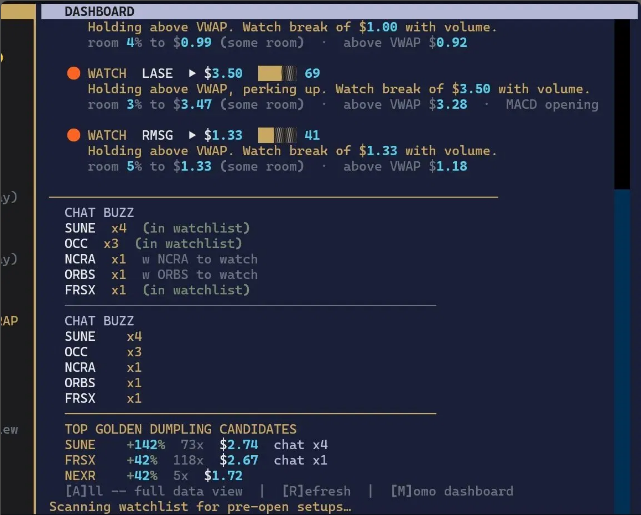Screen dimensions: 641x515
Task: Click the second CHAT BUZZ heading
Action: (x=99, y=321)
